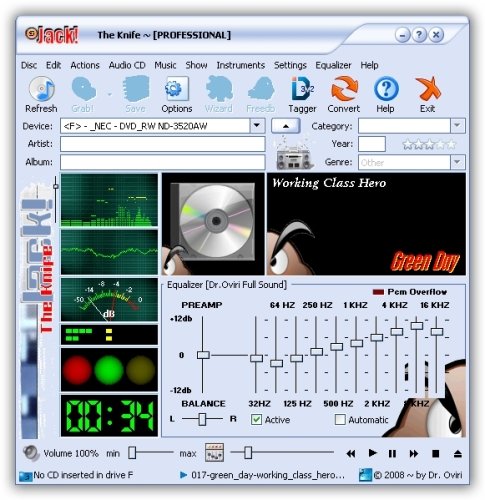Click the 1 KHZ equalizer band slider
The width and height of the screenshot is (485, 500).
click(x=357, y=343)
